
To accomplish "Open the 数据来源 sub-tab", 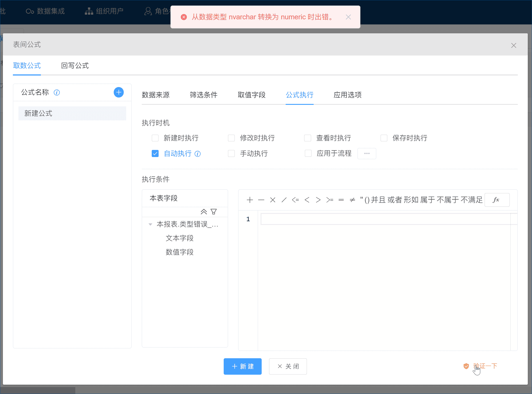I will pos(155,95).
